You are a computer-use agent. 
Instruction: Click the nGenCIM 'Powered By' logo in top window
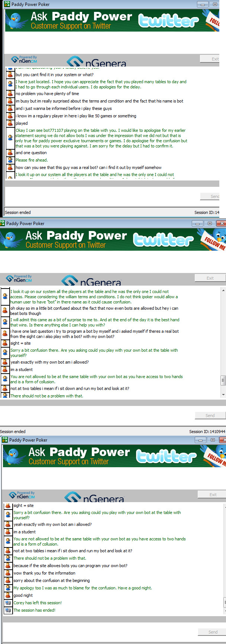(x=24, y=59)
